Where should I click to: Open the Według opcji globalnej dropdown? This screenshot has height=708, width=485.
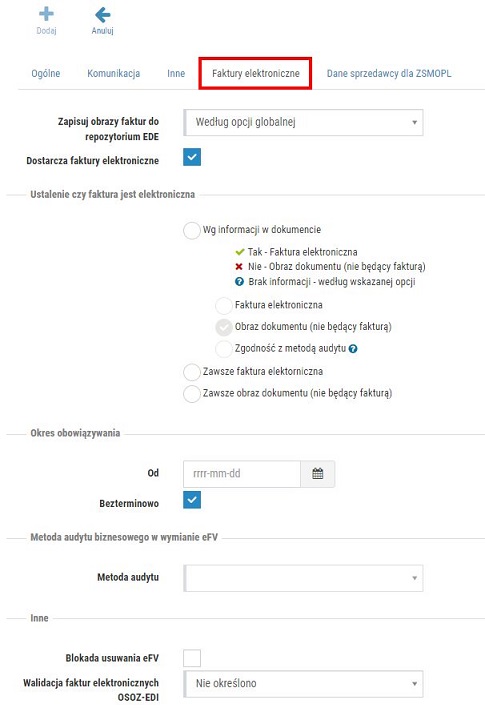click(303, 122)
